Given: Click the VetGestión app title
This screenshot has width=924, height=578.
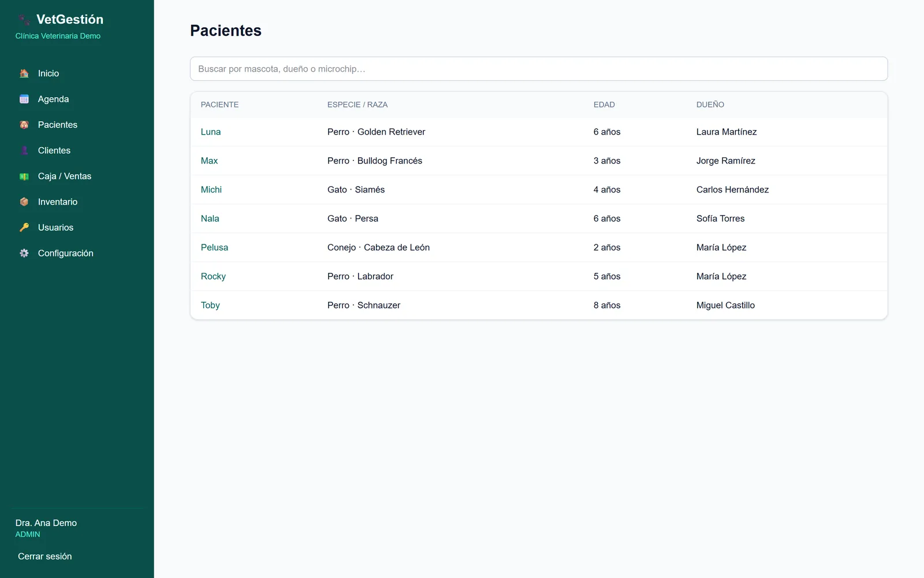Looking at the screenshot, I should click(x=70, y=20).
